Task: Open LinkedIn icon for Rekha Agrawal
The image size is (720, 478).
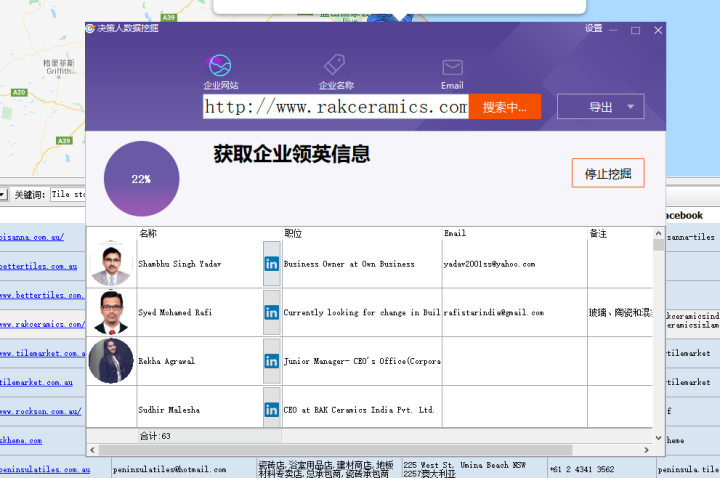Action: 271,361
